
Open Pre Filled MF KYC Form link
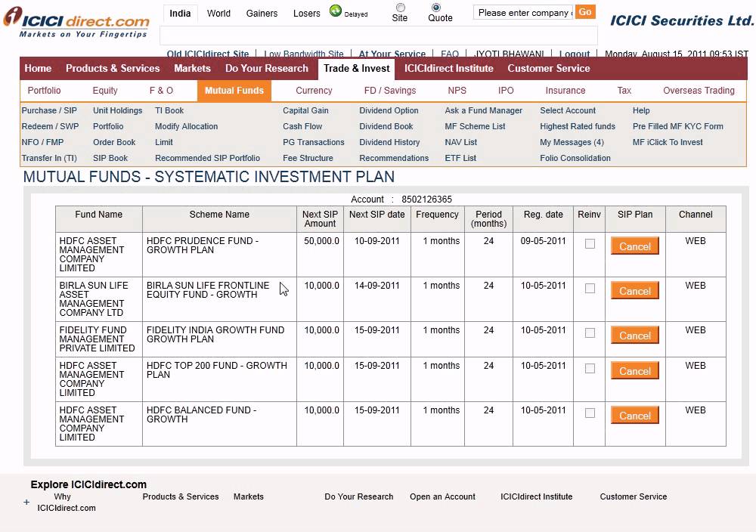click(x=678, y=126)
